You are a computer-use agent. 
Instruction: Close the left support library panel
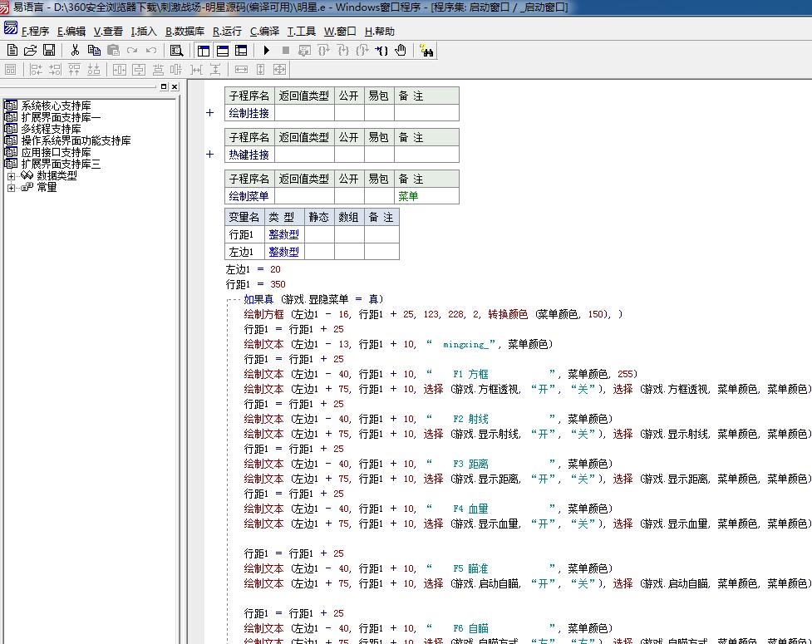(x=175, y=86)
